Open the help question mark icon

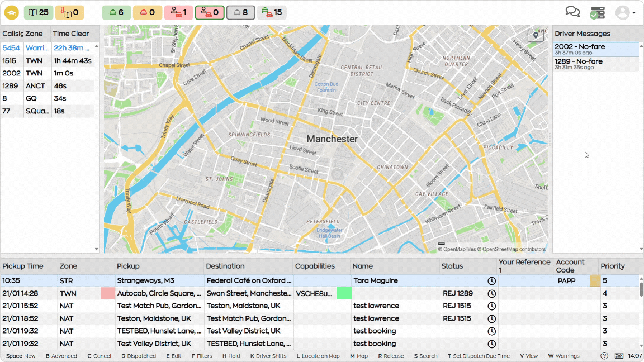click(604, 356)
